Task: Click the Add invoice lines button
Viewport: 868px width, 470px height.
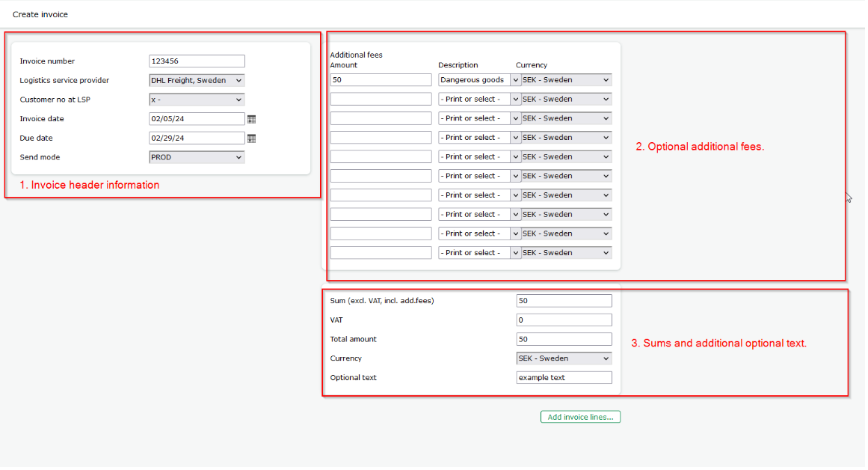Action: (x=580, y=417)
